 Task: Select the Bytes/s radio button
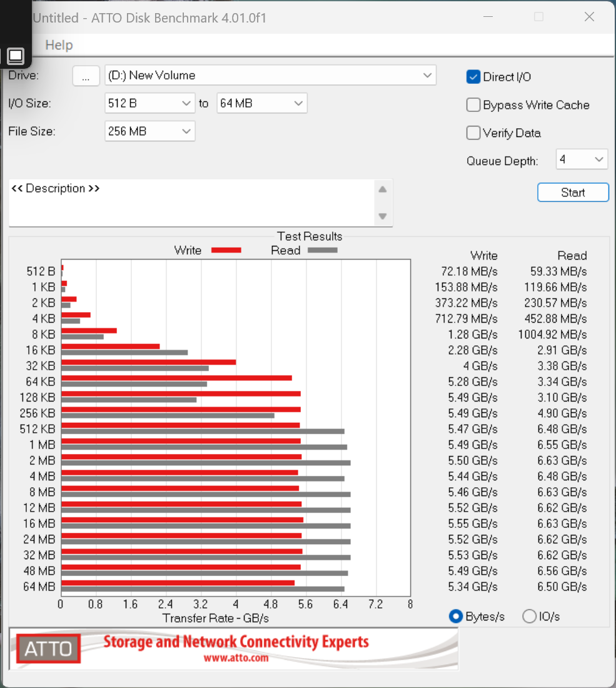457,616
